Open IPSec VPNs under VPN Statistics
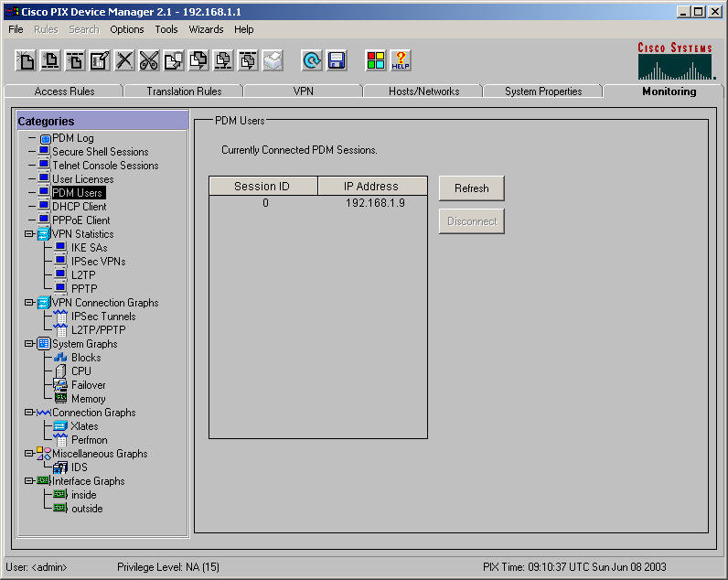Screen dimensions: 728x580 99,262
